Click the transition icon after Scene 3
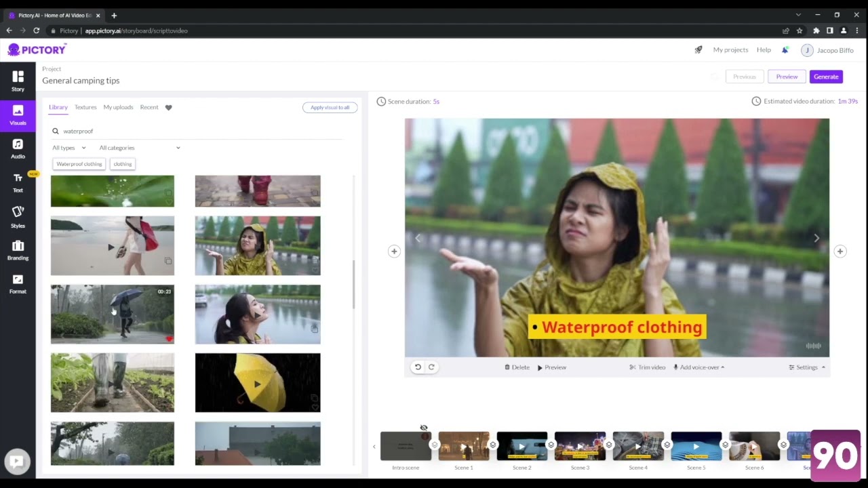The height and width of the screenshot is (488, 868). point(609,445)
